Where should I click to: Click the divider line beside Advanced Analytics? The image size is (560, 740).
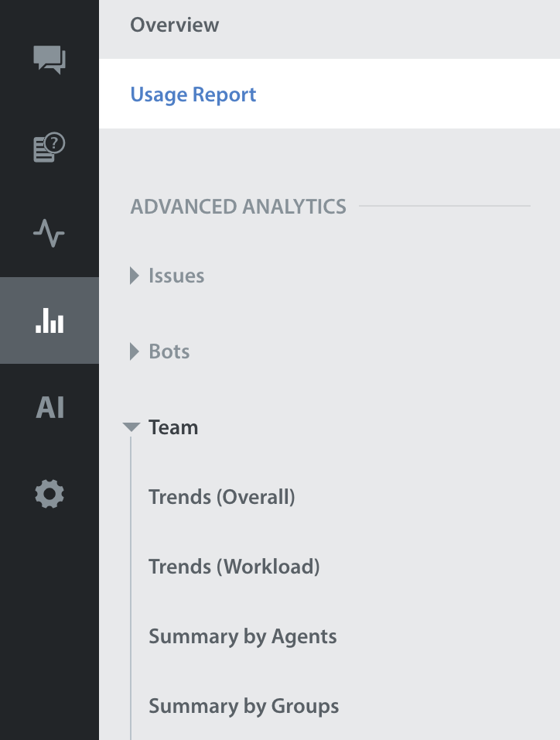445,207
